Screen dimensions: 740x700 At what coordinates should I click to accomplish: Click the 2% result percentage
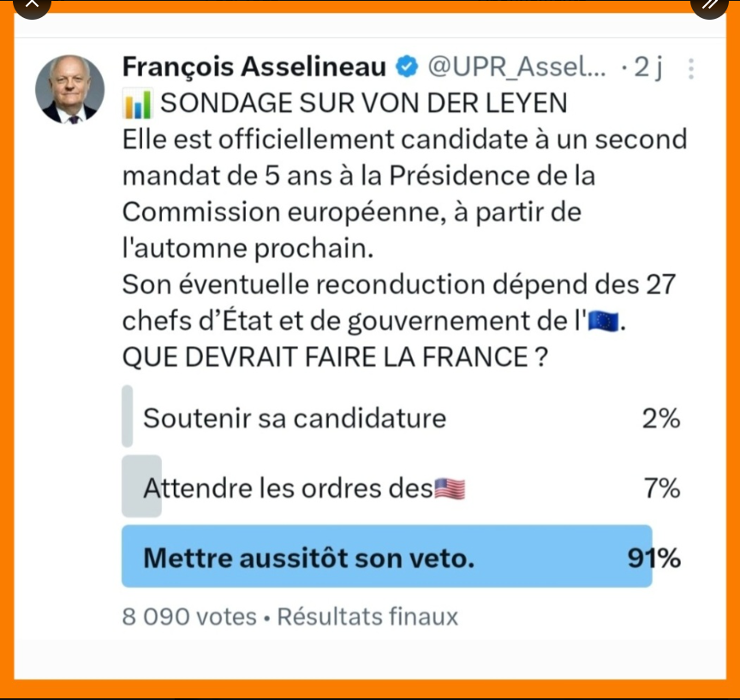[661, 418]
